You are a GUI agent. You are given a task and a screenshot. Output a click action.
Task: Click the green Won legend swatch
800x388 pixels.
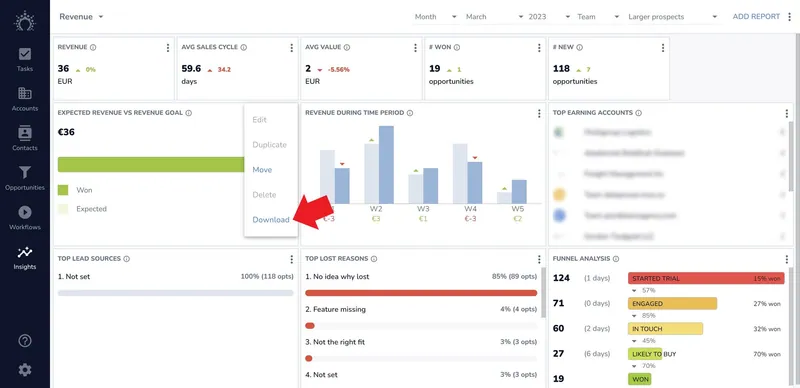(x=63, y=190)
